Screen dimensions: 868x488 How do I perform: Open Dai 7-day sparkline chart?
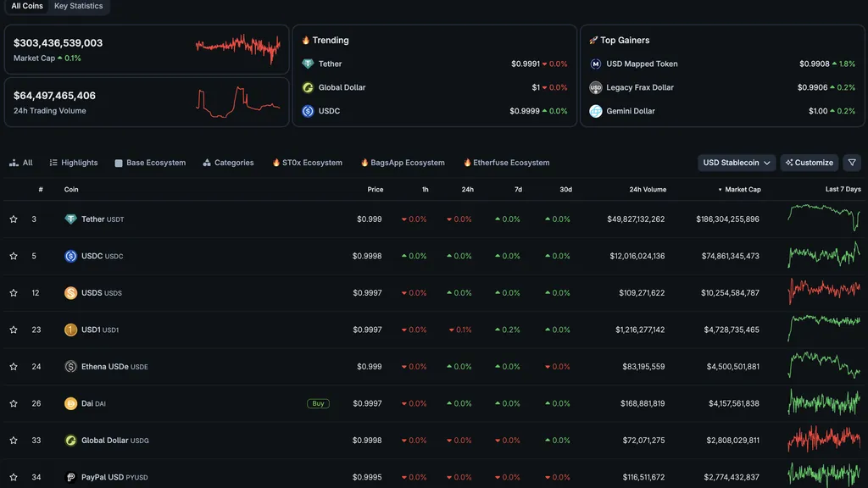pyautogui.click(x=824, y=402)
